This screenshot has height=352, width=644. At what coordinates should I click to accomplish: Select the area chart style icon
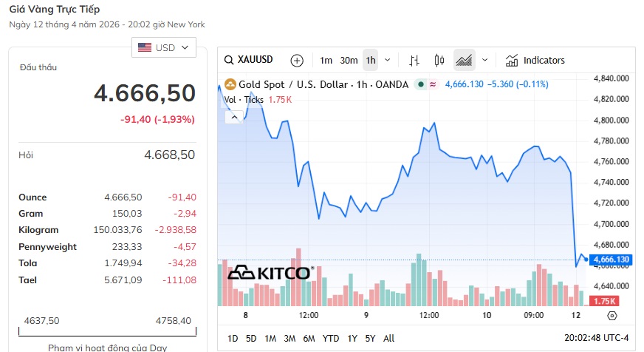click(464, 60)
